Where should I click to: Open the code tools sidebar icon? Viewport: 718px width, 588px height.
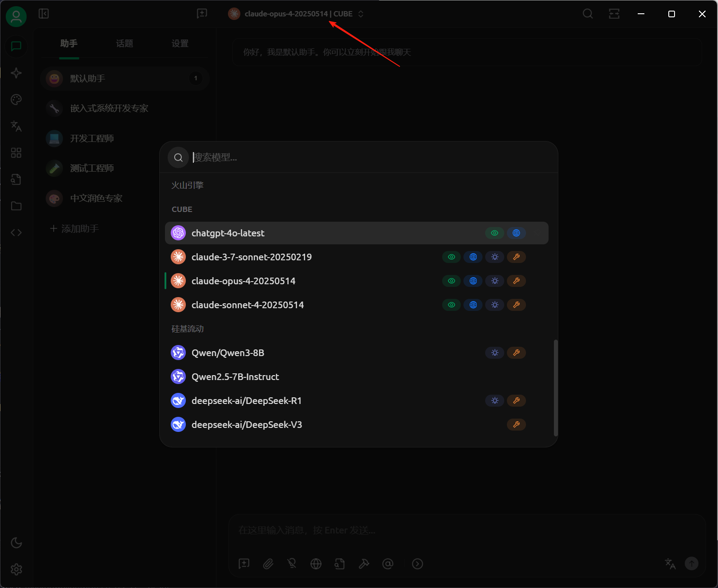[16, 232]
